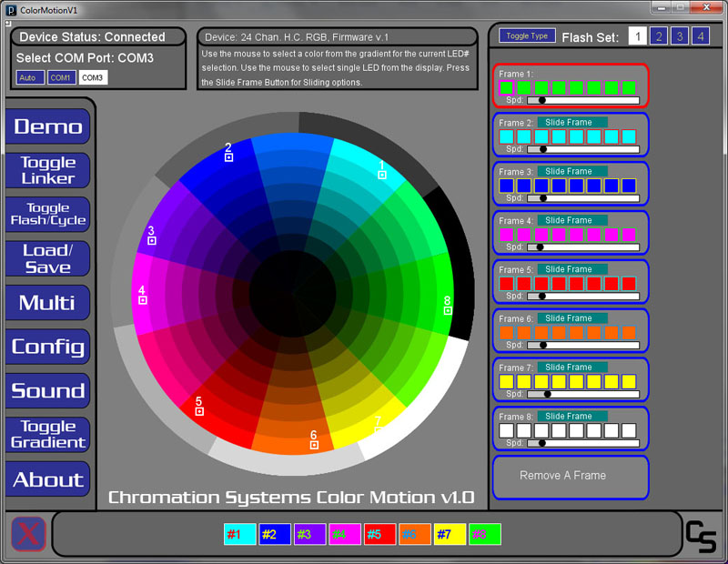Select LED #1 cyan swatch
The image size is (728, 564).
[239, 534]
